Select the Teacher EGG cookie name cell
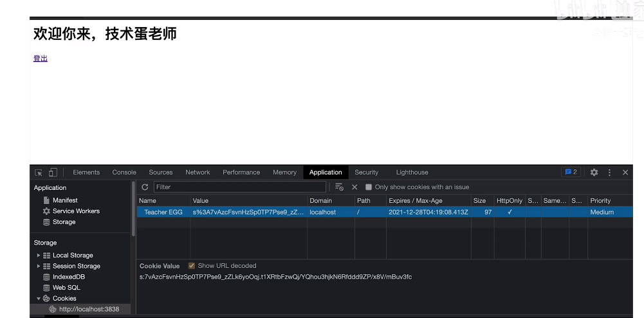The image size is (644, 318). pos(163,212)
